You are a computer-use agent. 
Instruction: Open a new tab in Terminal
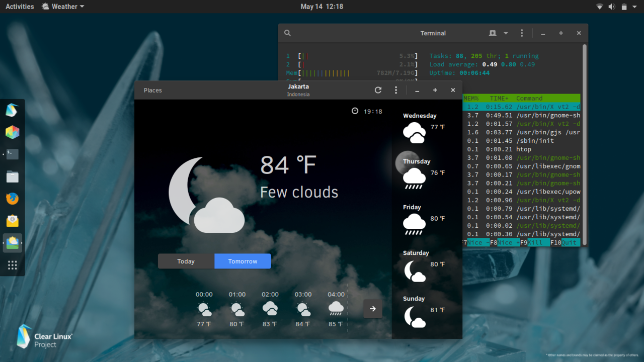click(x=493, y=33)
